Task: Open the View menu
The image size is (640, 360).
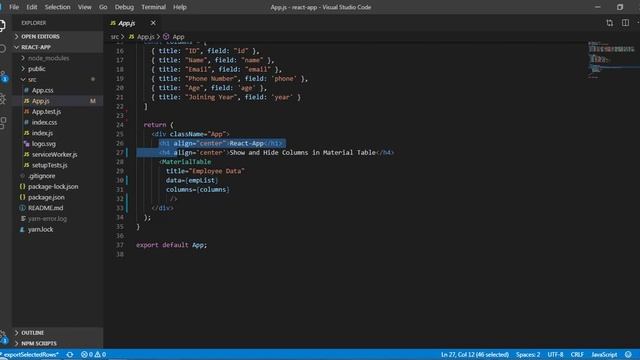Action: [84, 7]
